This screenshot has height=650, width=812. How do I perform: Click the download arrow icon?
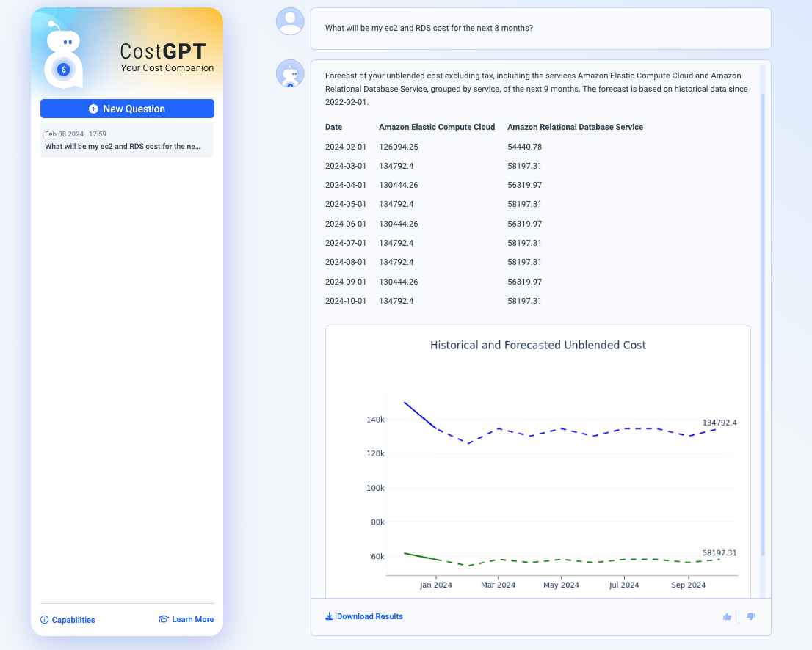coord(330,616)
